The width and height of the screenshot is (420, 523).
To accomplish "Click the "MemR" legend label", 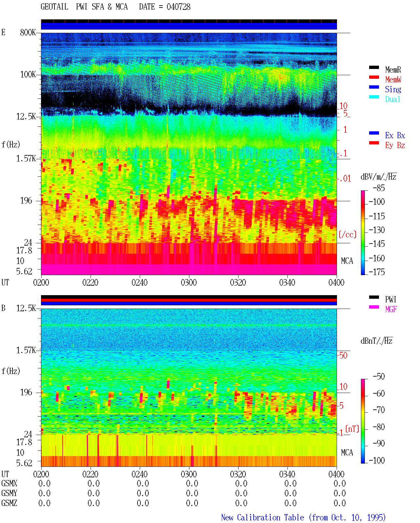I will (393, 70).
